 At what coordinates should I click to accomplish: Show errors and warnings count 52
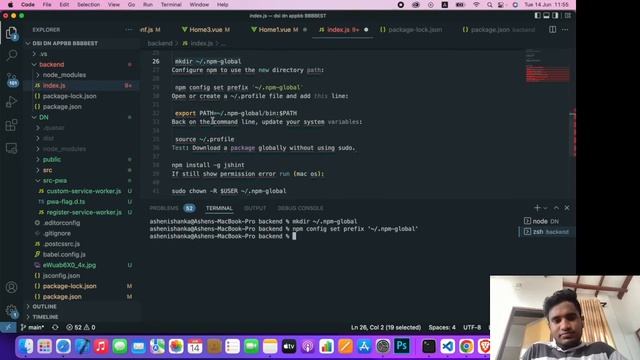click(x=80, y=327)
